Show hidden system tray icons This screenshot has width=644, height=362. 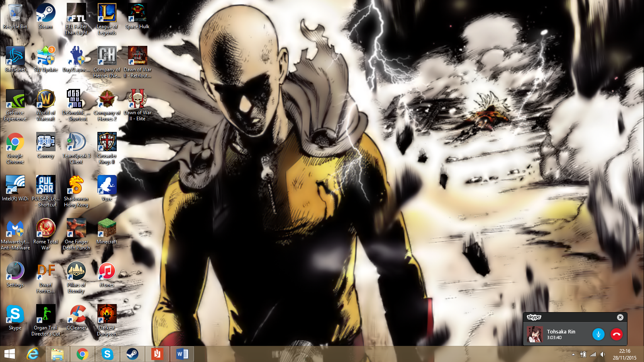click(573, 354)
